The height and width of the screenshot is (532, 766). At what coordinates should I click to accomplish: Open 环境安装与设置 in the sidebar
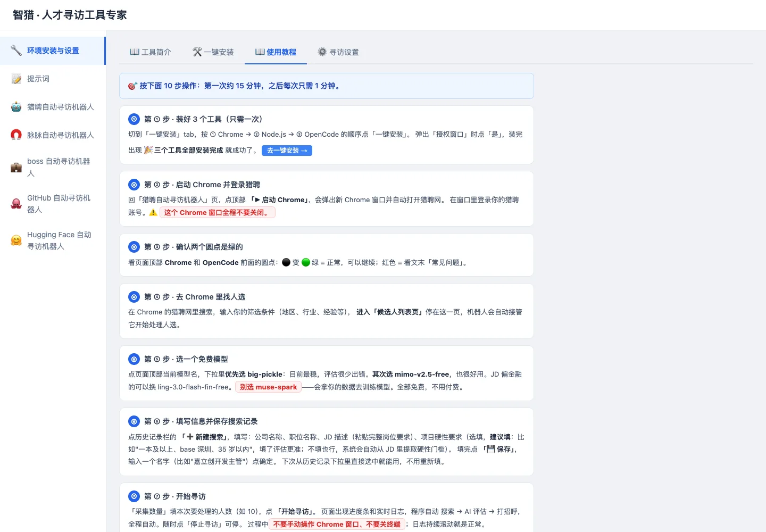coord(53,51)
